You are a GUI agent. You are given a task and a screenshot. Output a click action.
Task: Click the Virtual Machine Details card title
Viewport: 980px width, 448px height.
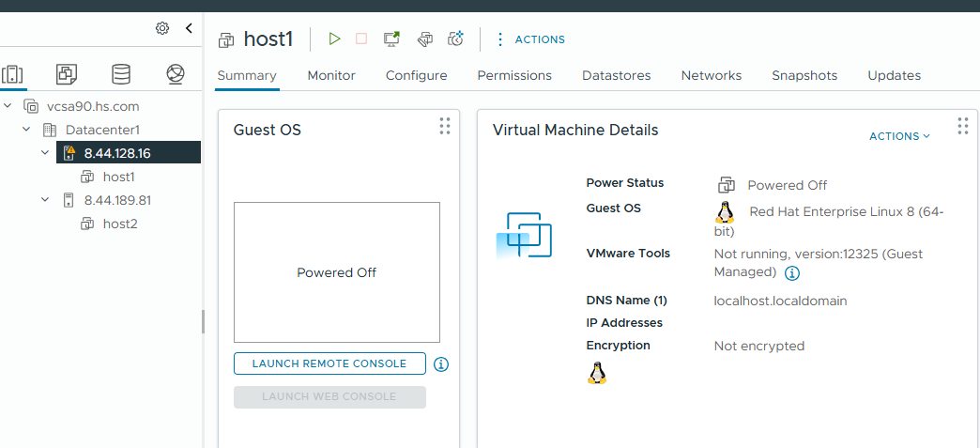click(x=575, y=131)
